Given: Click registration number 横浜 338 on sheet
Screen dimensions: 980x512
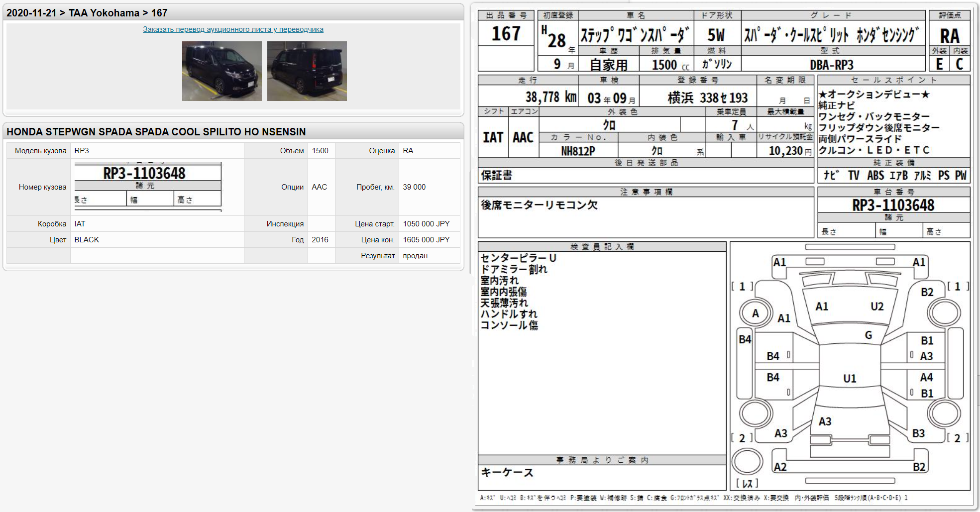Looking at the screenshot, I should pyautogui.click(x=707, y=98).
